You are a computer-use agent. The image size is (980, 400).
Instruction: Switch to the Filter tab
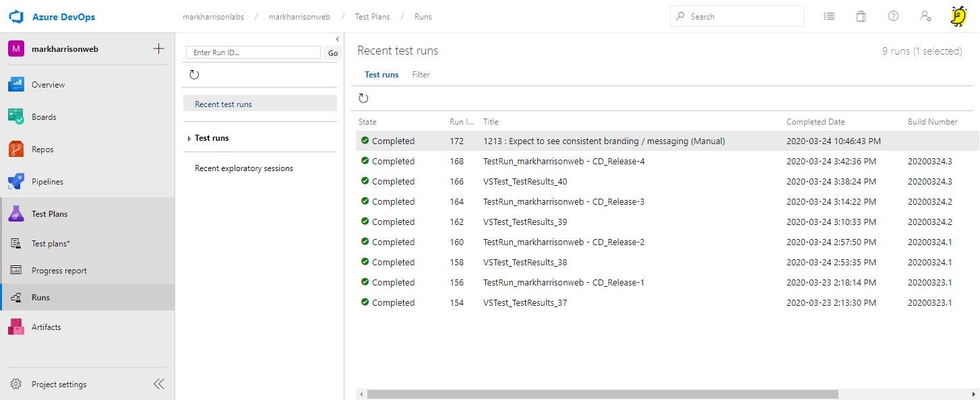click(421, 75)
